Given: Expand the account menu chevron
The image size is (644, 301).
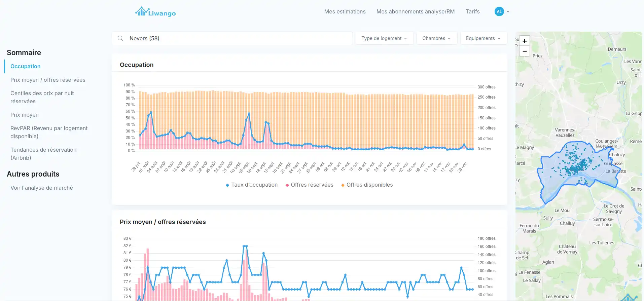Looking at the screenshot, I should [508, 11].
